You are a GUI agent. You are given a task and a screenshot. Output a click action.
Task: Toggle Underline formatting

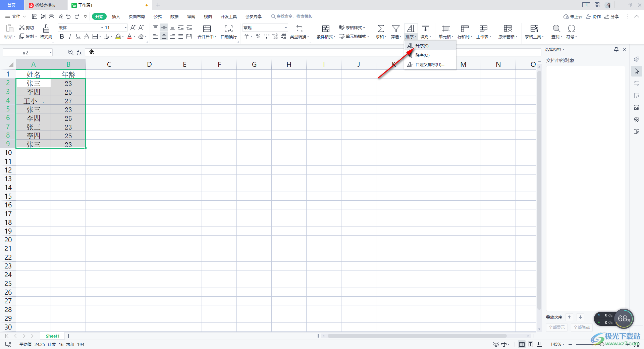click(78, 36)
